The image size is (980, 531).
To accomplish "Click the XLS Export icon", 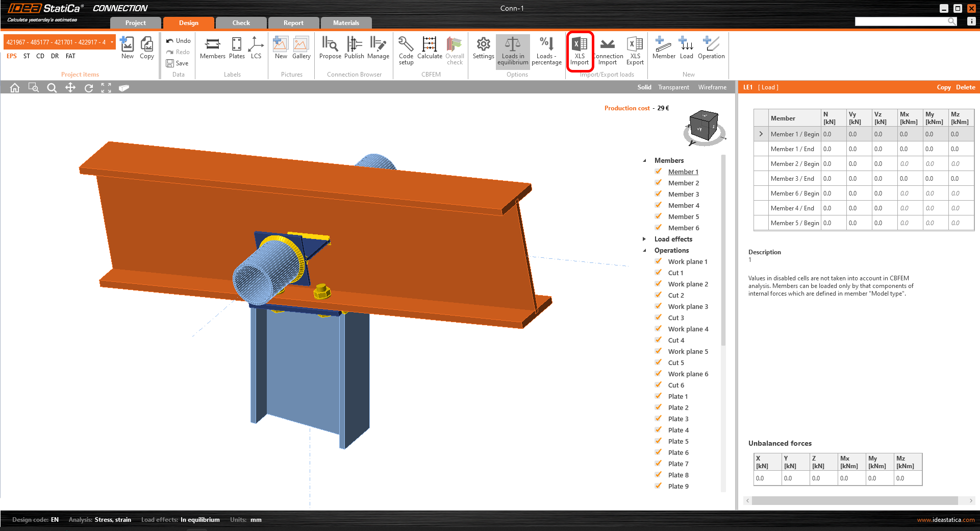I will (635, 50).
